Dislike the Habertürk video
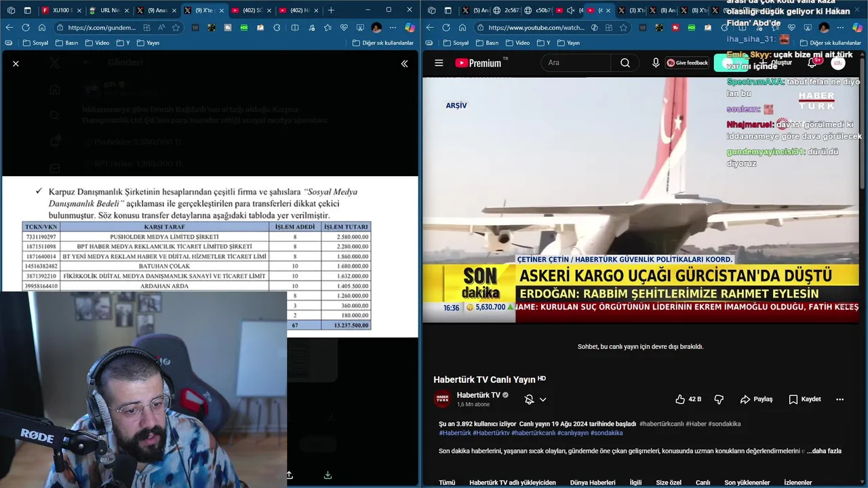The width and height of the screenshot is (868, 488). (719, 399)
